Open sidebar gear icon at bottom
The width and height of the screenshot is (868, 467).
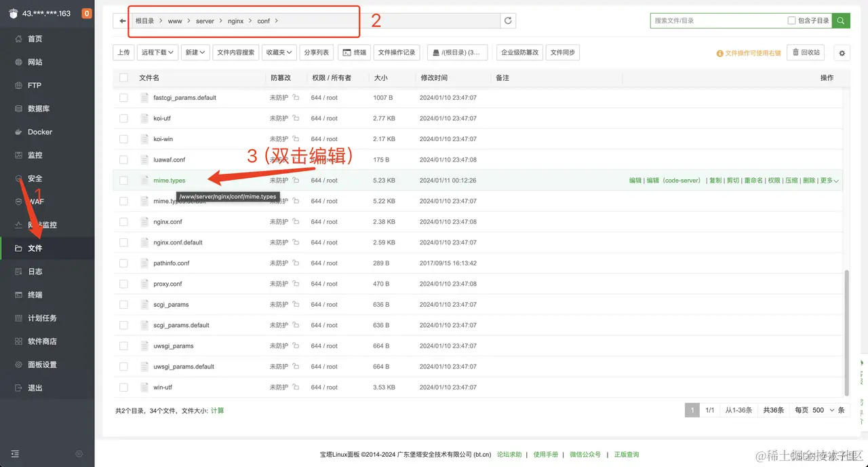[x=79, y=453]
